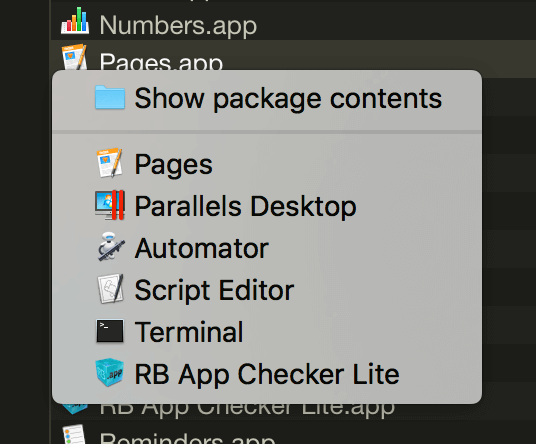
Task: Click the black Terminal icon
Action: 110,331
